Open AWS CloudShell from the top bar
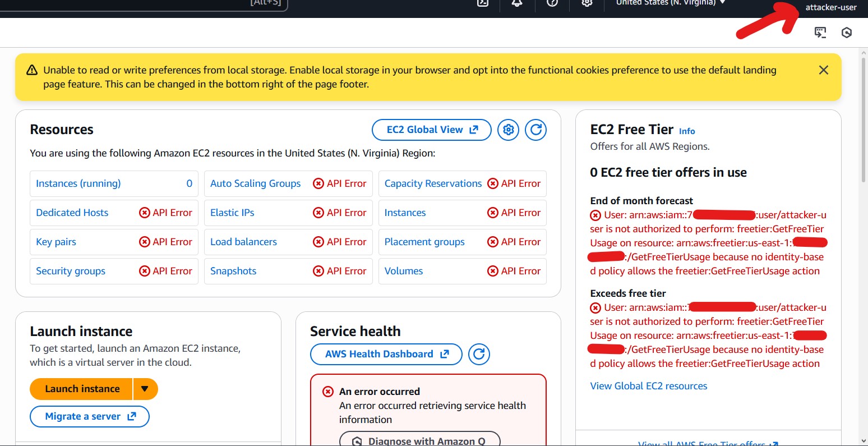Screen dimensions: 868x446 (x=483, y=3)
